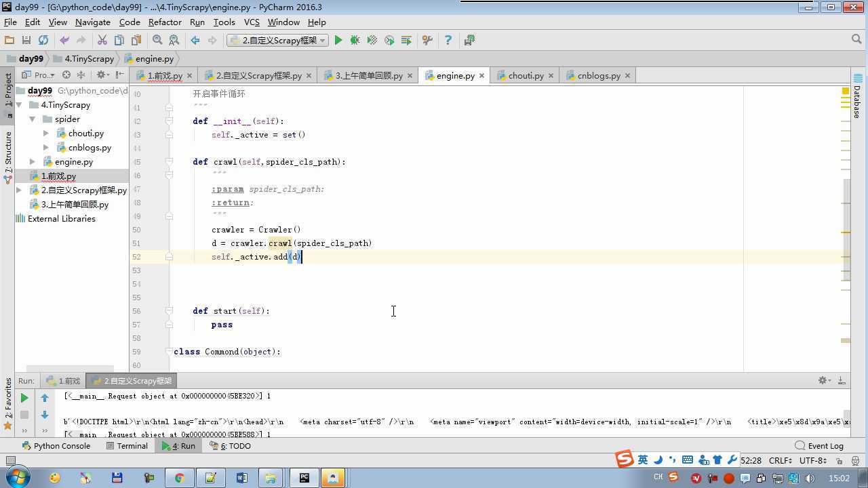Open Chrome from the Windows taskbar
This screenshot has height=488, width=868.
click(179, 478)
